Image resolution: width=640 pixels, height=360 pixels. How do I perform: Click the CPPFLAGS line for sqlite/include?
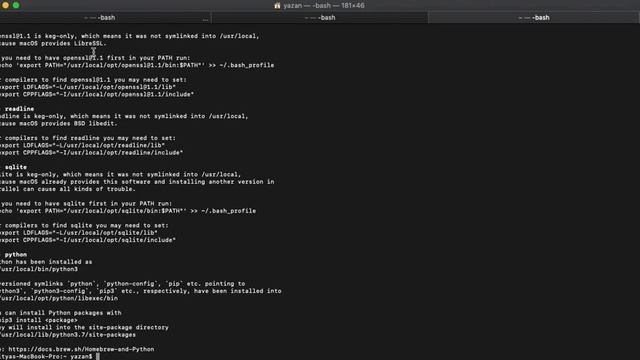click(x=88, y=240)
